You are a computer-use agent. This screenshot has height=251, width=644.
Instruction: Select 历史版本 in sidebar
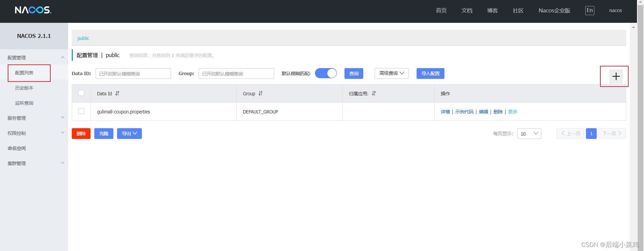pos(24,88)
